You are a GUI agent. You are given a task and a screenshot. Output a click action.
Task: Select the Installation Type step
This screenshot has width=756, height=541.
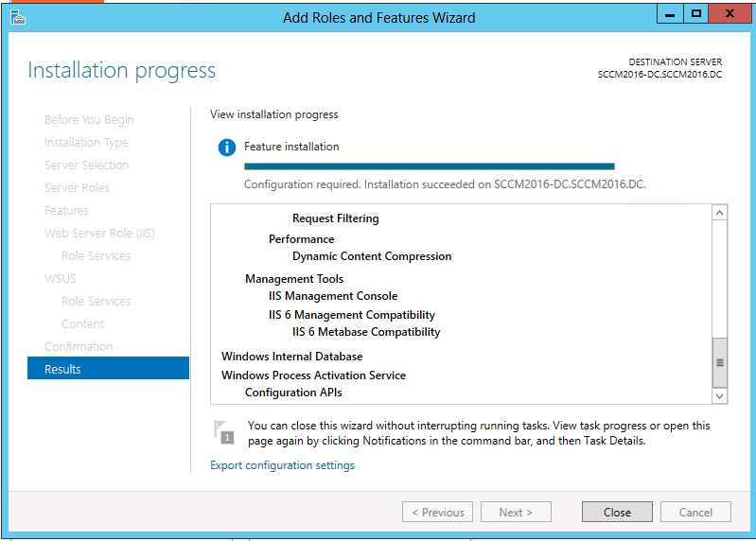[x=86, y=143]
